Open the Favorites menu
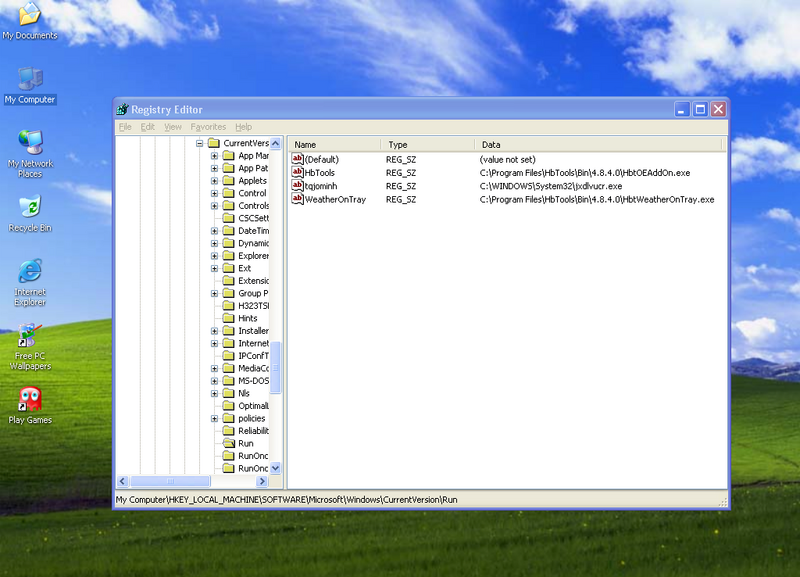The width and height of the screenshot is (800, 577). coord(208,127)
